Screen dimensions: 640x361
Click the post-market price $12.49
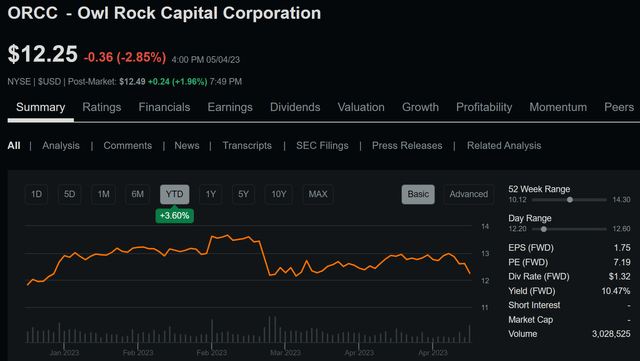(132, 82)
